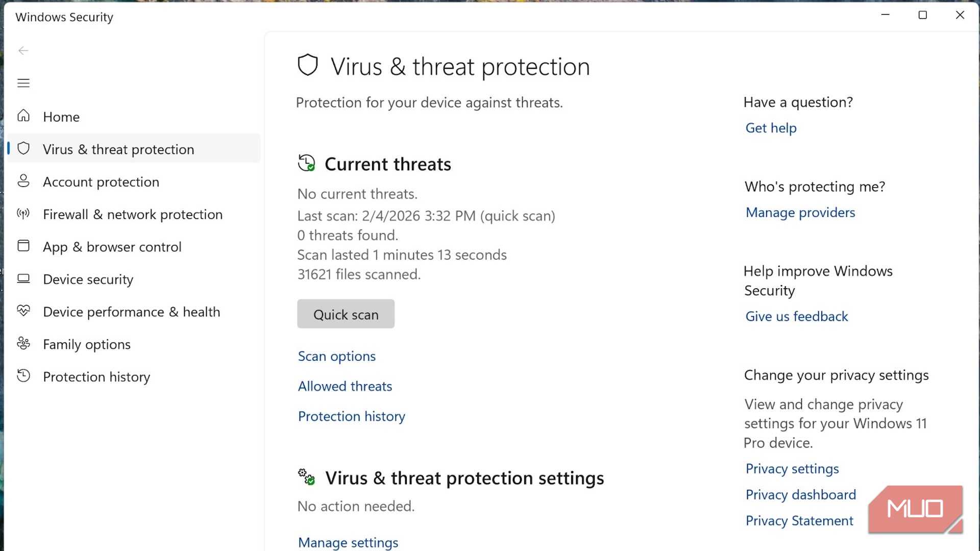The width and height of the screenshot is (980, 551).
Task: Click the App & browser control window icon
Action: coord(23,246)
